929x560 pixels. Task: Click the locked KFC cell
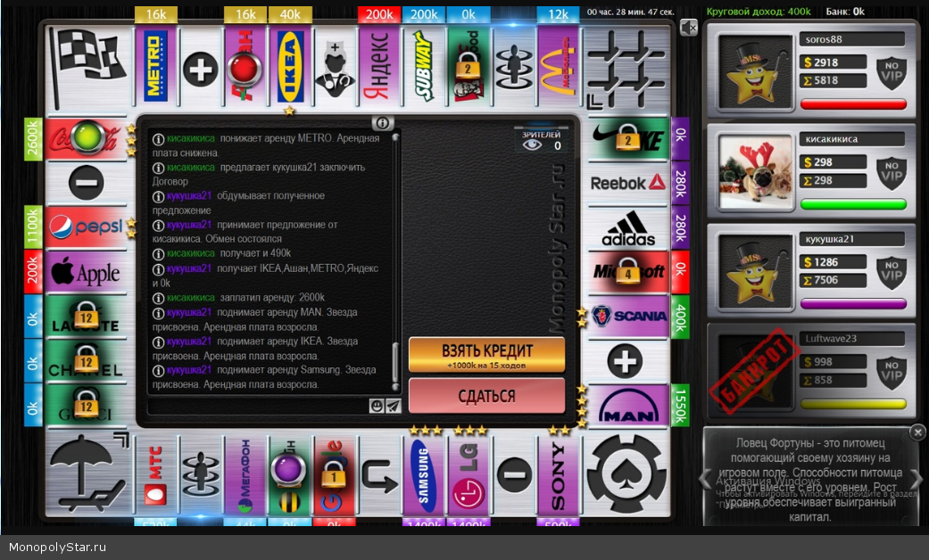click(469, 66)
